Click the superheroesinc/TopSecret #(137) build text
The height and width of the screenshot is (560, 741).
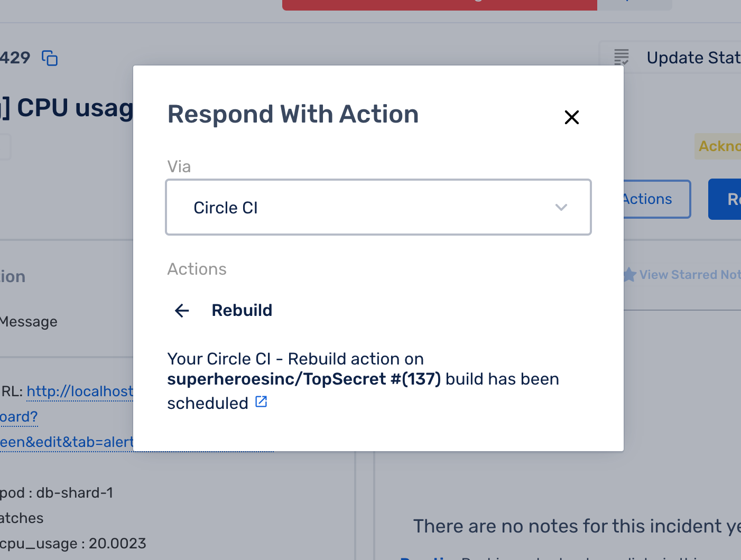304,379
